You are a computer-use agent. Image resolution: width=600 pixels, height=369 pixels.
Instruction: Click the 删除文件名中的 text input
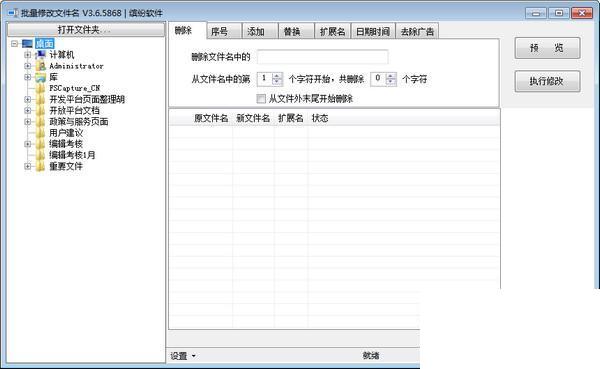coord(323,57)
